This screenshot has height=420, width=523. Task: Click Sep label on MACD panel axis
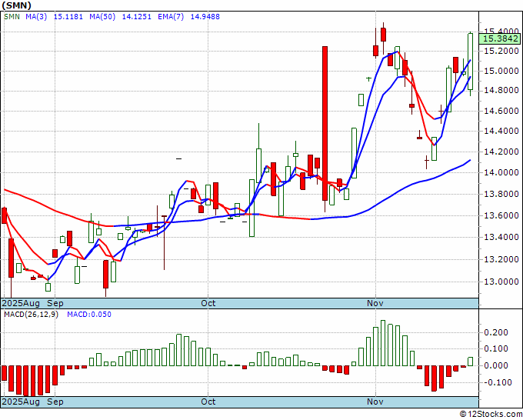[x=55, y=402]
